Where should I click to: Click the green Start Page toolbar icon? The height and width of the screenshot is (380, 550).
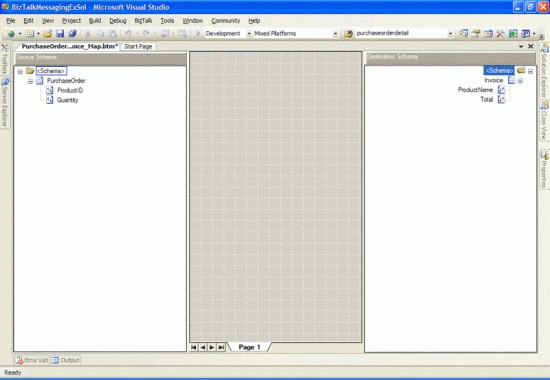(x=513, y=33)
